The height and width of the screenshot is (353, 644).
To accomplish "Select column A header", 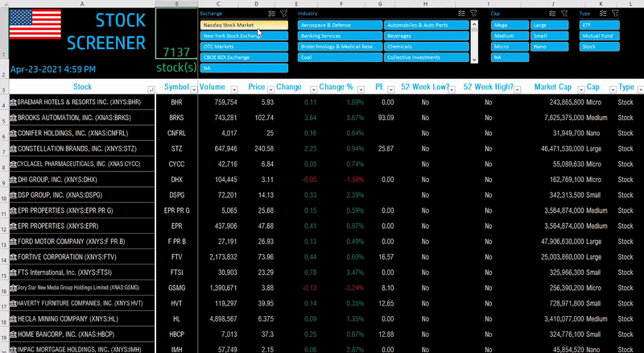I will tap(82, 4).
